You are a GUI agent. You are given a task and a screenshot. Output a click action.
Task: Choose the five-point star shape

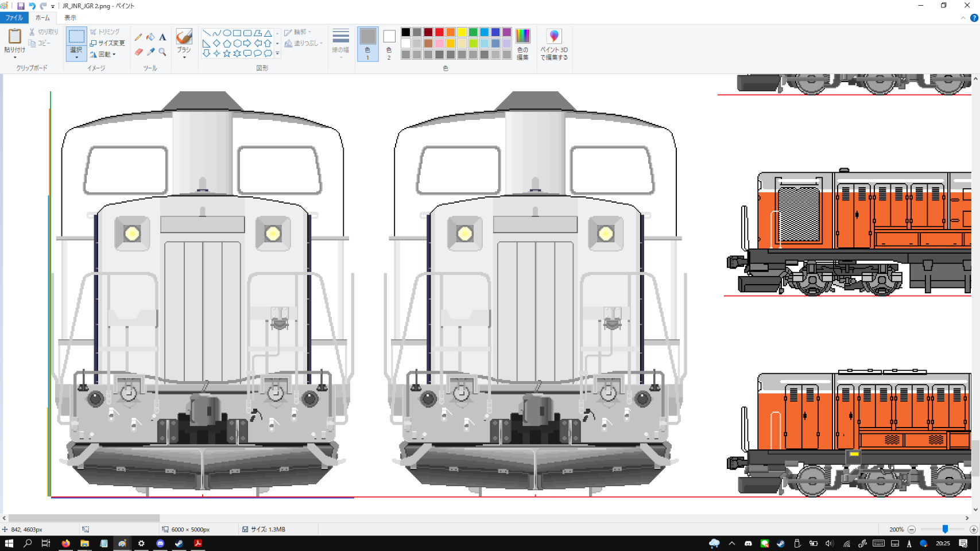[x=227, y=53]
